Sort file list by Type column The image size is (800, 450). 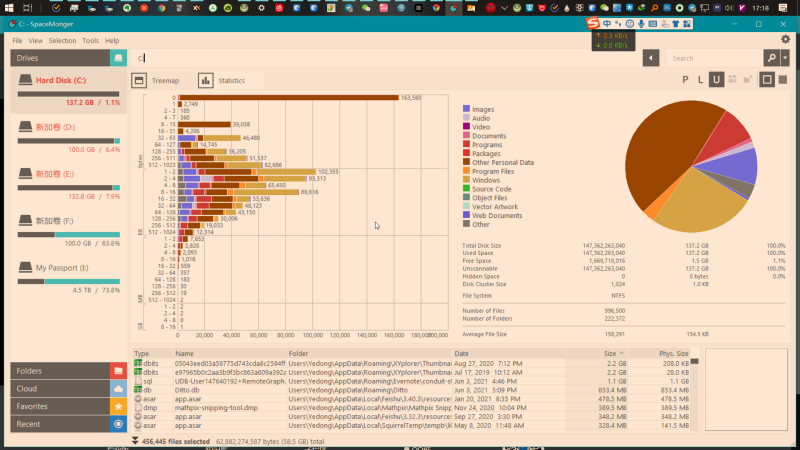point(152,354)
